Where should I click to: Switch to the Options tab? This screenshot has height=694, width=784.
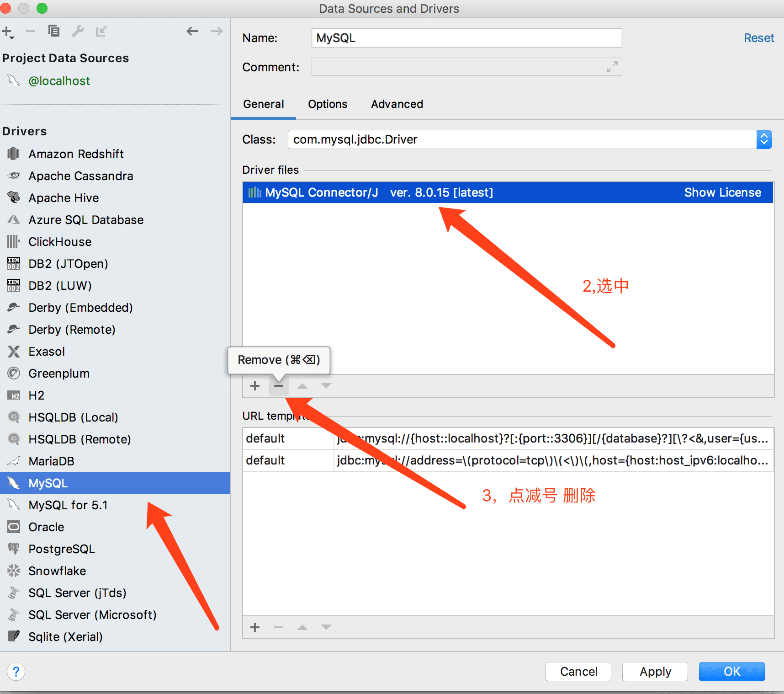(328, 104)
